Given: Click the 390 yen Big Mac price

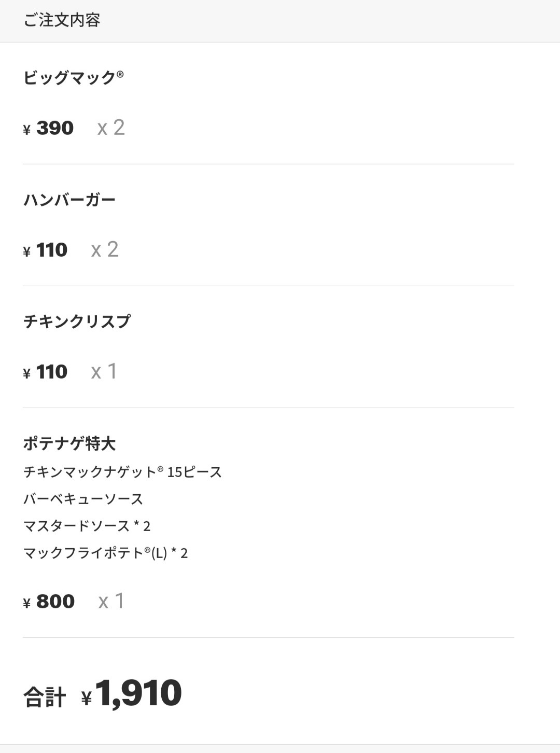Looking at the screenshot, I should click(x=54, y=128).
